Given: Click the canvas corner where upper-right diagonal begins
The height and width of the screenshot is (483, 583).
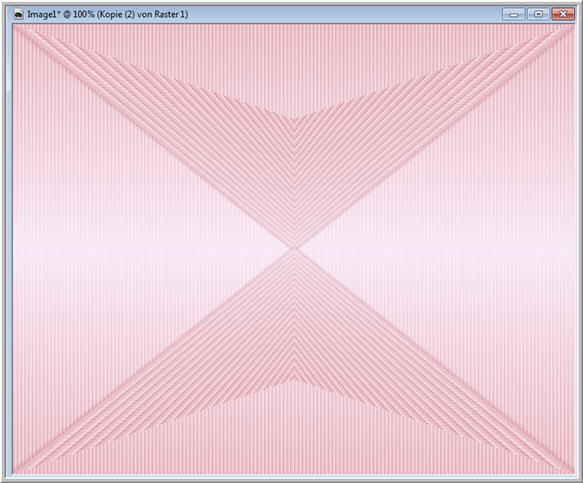Looking at the screenshot, I should coord(573,27).
